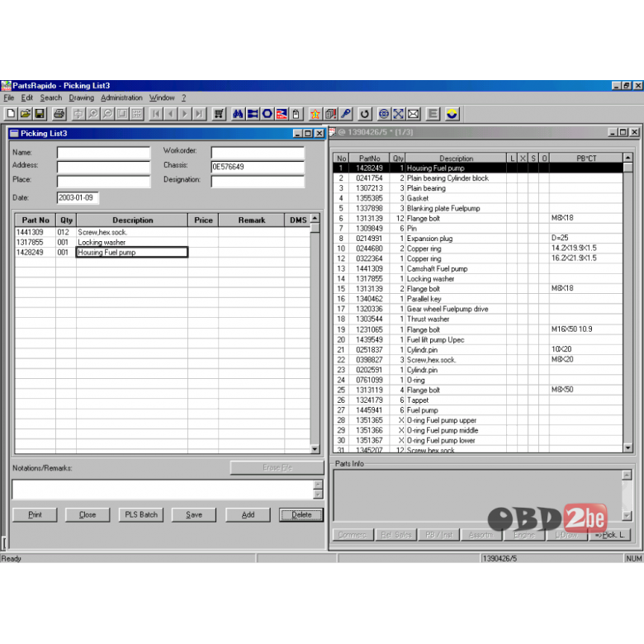
Task: Click the Save floppy disk icon
Action: pyautogui.click(x=40, y=114)
